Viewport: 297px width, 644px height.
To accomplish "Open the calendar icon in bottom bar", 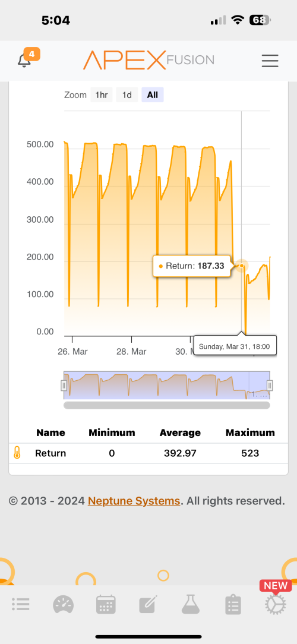I will (106, 604).
